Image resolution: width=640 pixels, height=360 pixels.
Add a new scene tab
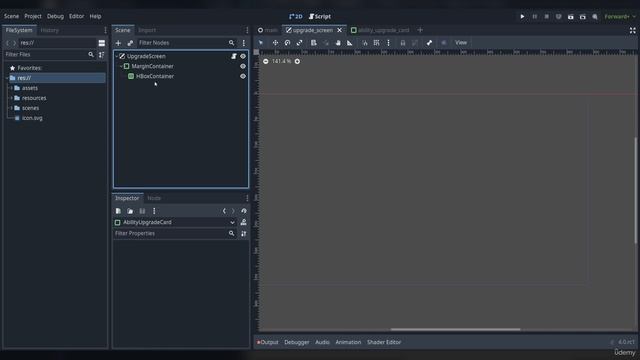coord(420,30)
